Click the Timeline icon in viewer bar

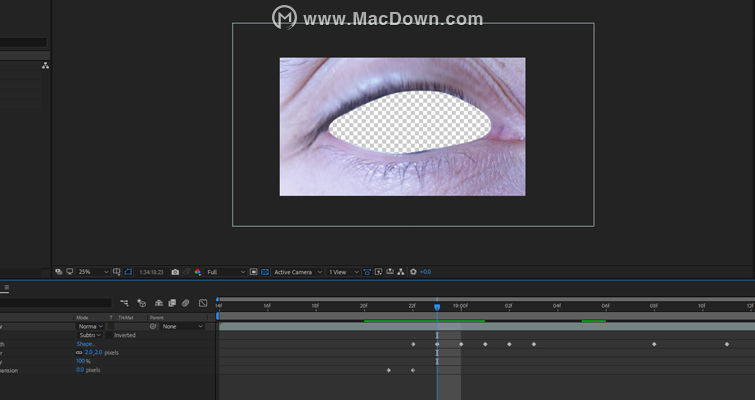pyautogui.click(x=390, y=272)
